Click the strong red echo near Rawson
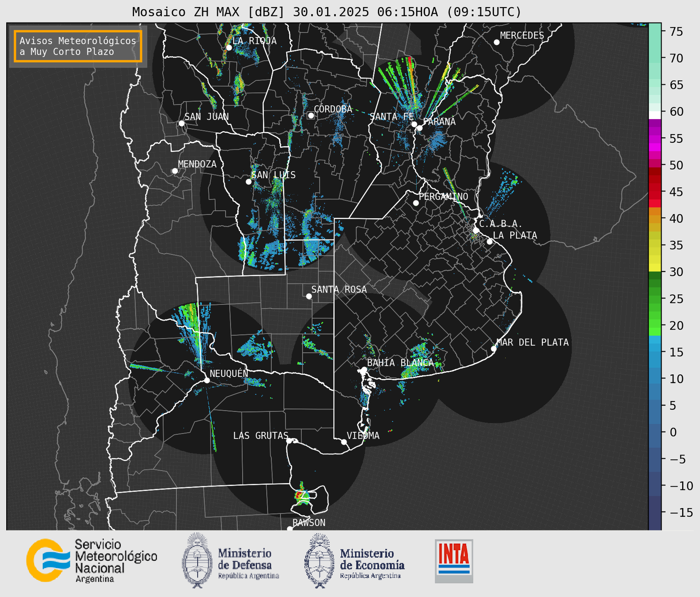 pos(298,495)
